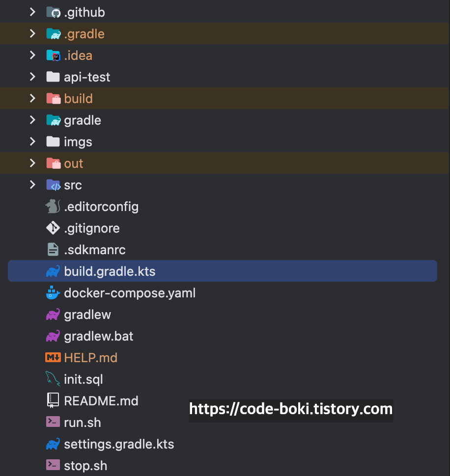Click the build.gradle.kts blue elephant icon
This screenshot has height=476, width=450.
(x=53, y=271)
